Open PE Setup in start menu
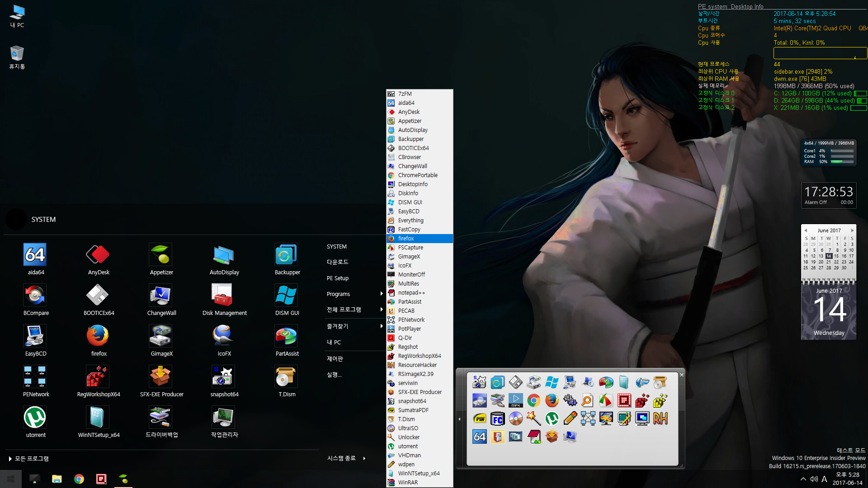 [337, 278]
